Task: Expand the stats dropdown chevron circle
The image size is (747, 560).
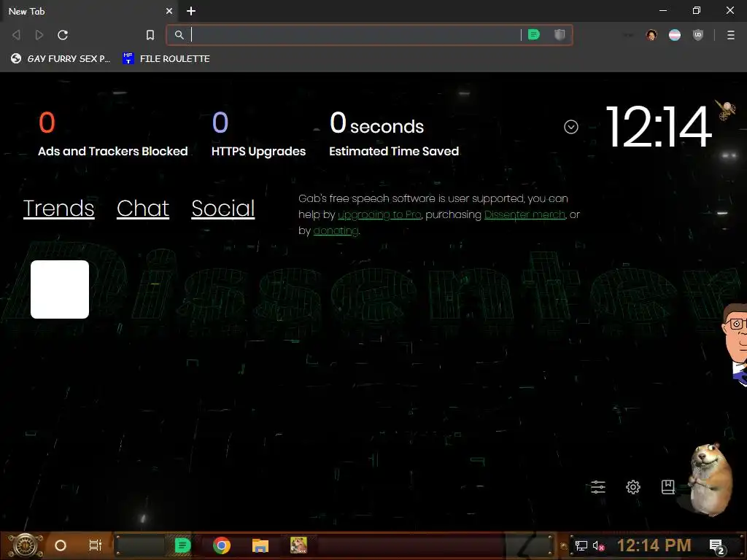Action: [570, 127]
